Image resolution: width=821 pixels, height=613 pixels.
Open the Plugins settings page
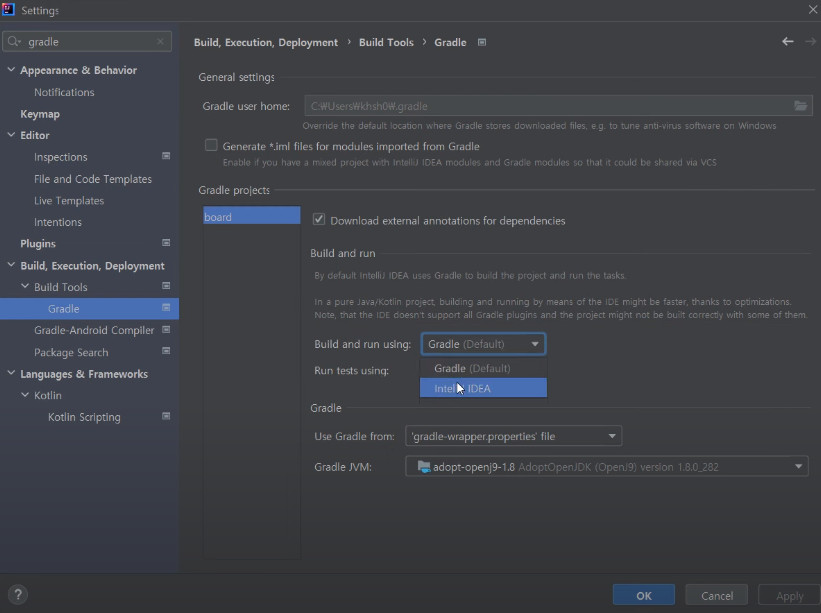click(38, 243)
